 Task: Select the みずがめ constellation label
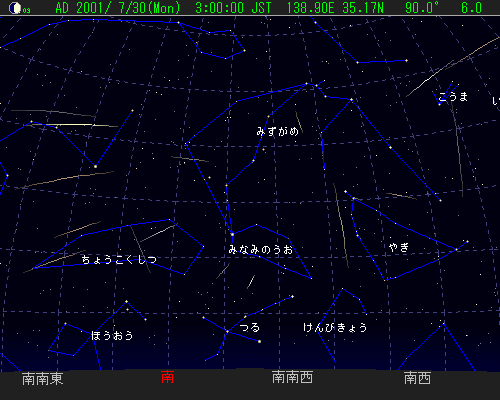(x=277, y=131)
